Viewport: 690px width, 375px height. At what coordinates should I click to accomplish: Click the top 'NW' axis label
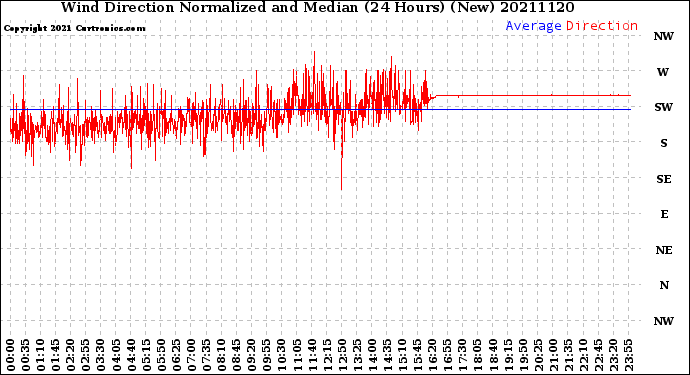663,37
